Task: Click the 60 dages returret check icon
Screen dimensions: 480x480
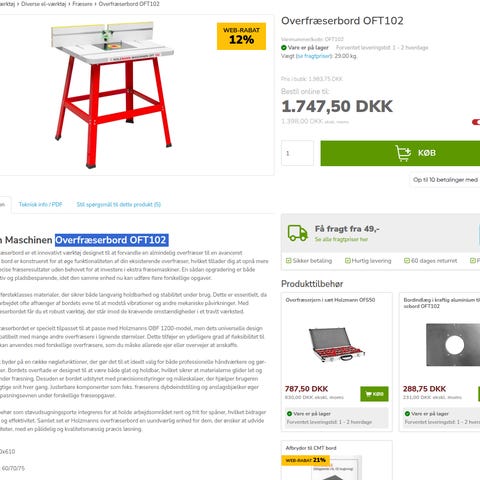Action: 407,261
